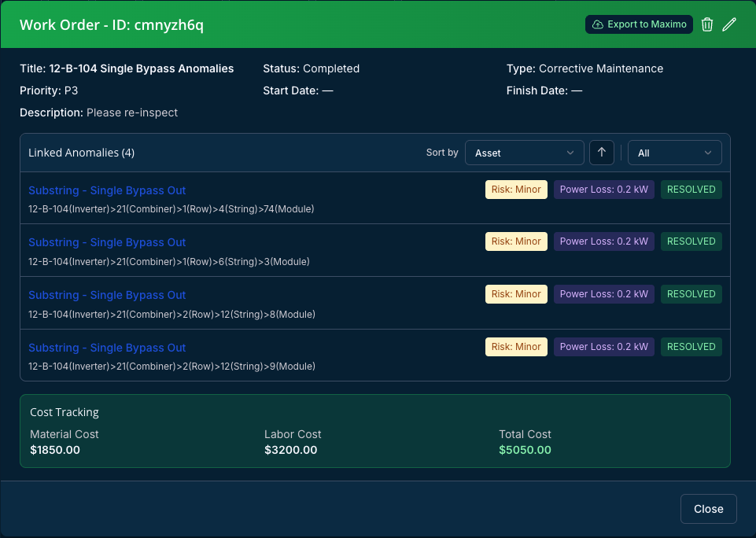This screenshot has width=756, height=538.
Task: Click Power Loss badge for 3(Module) row
Action: 603,241
